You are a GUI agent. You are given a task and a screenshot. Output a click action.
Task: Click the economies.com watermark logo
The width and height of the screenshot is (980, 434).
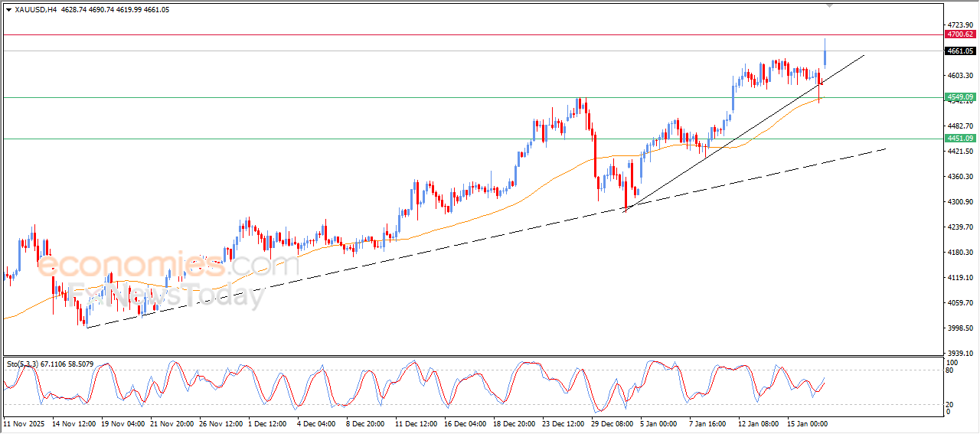168,266
